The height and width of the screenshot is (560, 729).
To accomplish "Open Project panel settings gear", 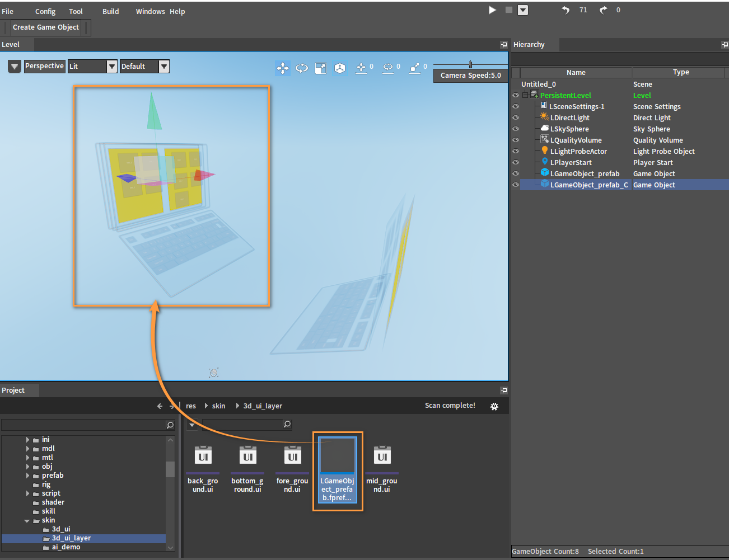I will (x=494, y=407).
